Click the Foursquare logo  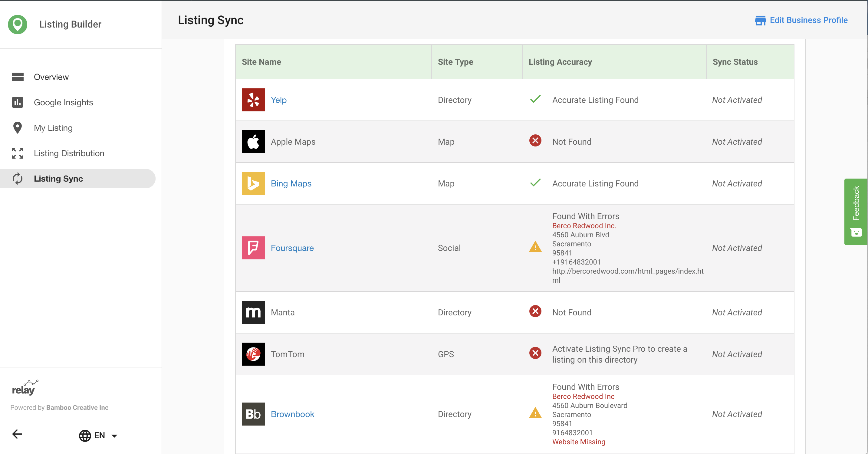[x=253, y=248]
